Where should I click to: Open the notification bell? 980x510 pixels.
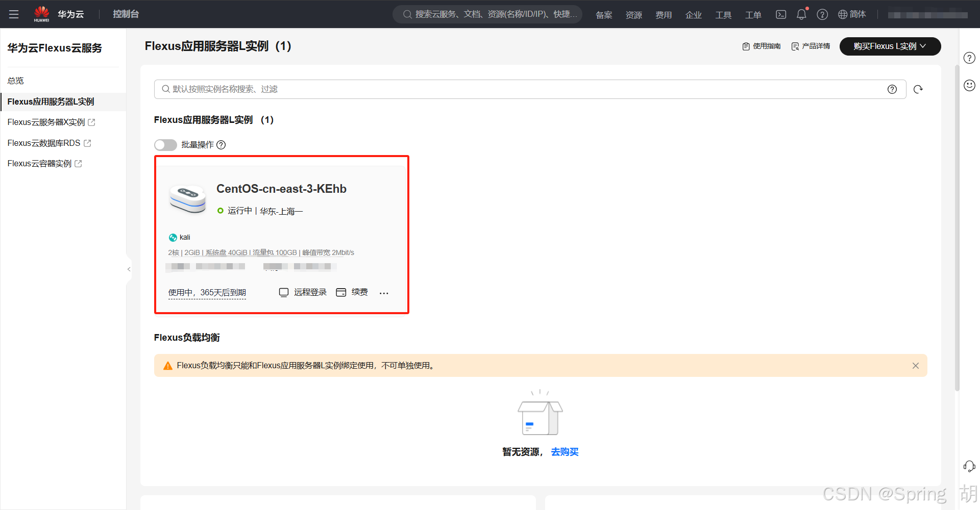(801, 14)
